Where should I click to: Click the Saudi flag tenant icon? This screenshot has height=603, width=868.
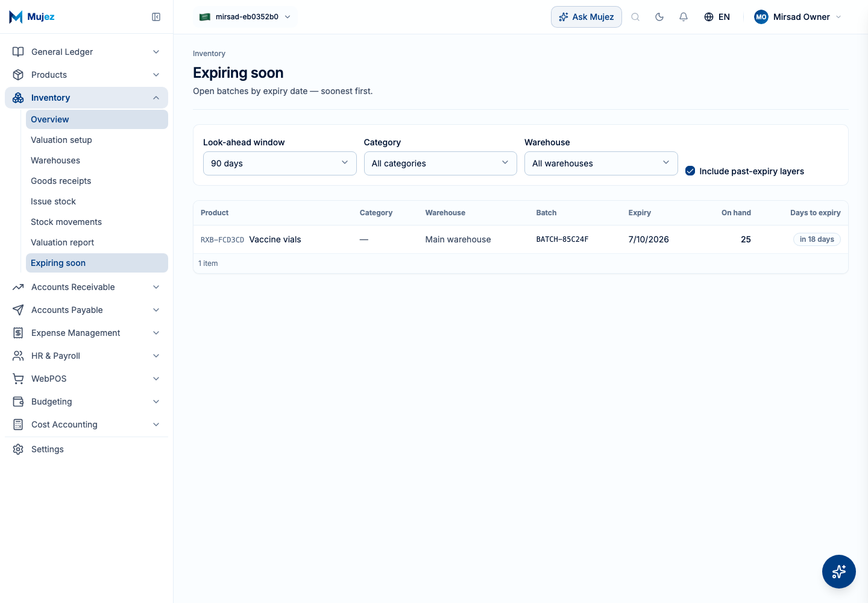click(205, 17)
